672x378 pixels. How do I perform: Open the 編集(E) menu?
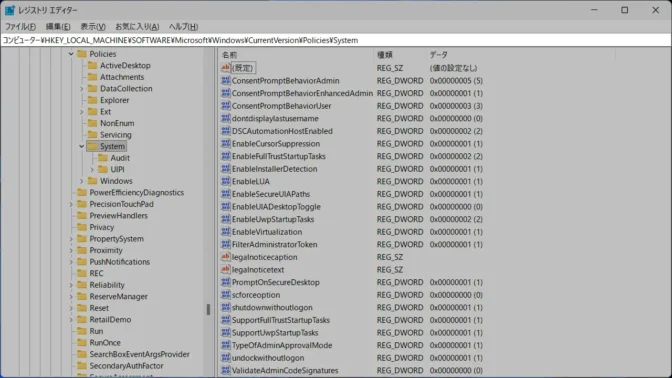58,27
